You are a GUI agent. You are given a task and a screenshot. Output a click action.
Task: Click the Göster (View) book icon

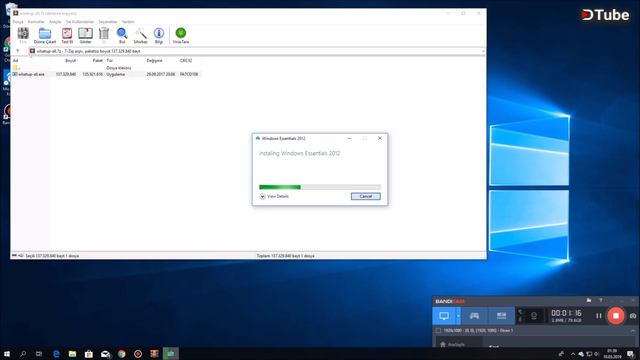[85, 36]
